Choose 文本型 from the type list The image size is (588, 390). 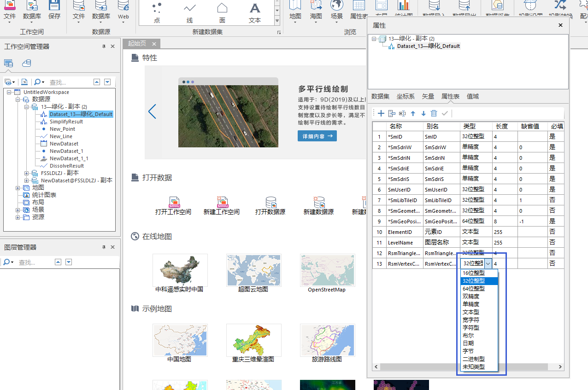click(x=479, y=312)
